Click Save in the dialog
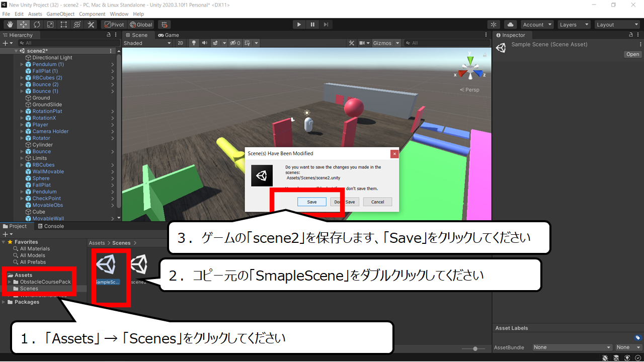This screenshot has width=644, height=362. 312,202
